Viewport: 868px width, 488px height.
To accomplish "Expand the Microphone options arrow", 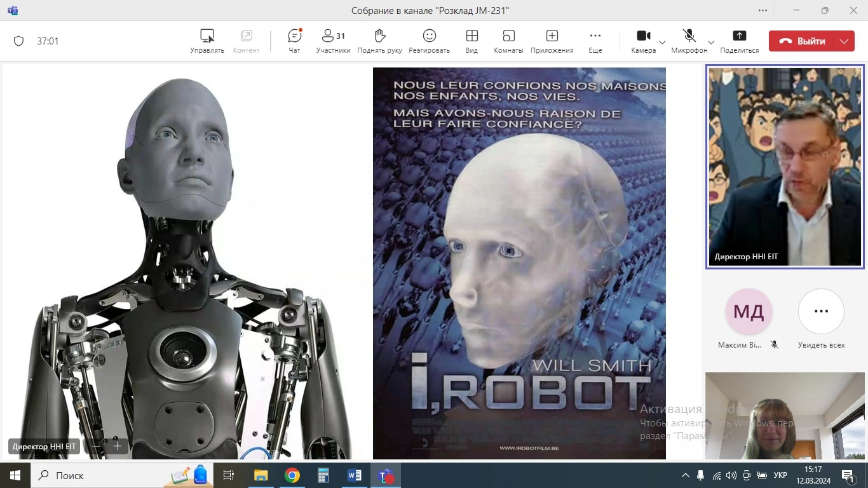I will (x=711, y=42).
